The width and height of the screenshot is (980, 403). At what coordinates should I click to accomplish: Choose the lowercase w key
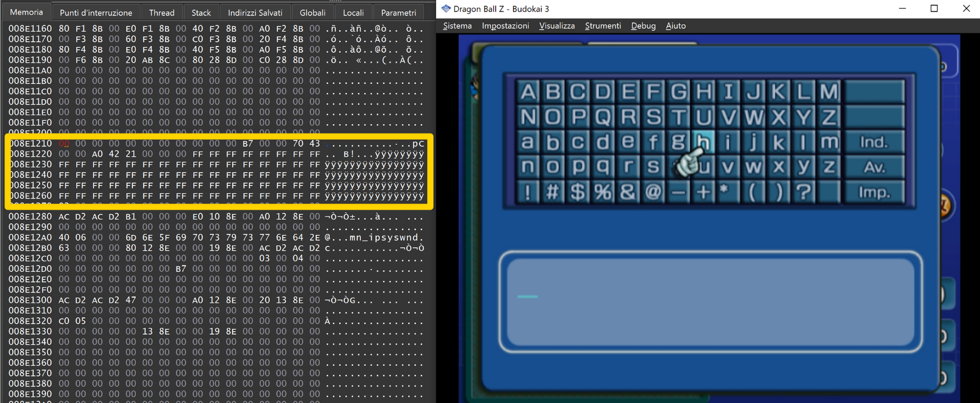(x=753, y=167)
